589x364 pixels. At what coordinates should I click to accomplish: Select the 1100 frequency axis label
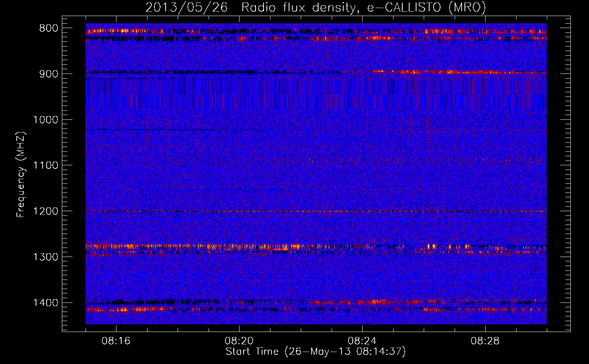46,166
